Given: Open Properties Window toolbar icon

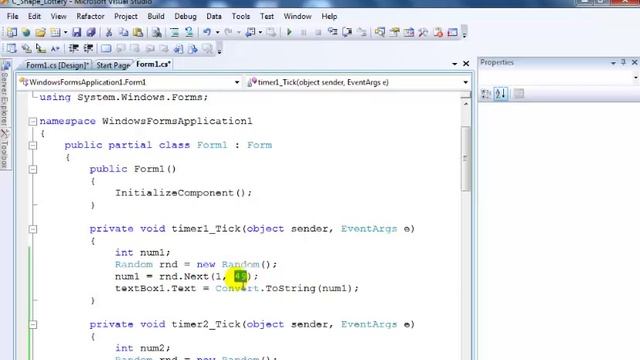Looking at the screenshot, I should (x=394, y=32).
